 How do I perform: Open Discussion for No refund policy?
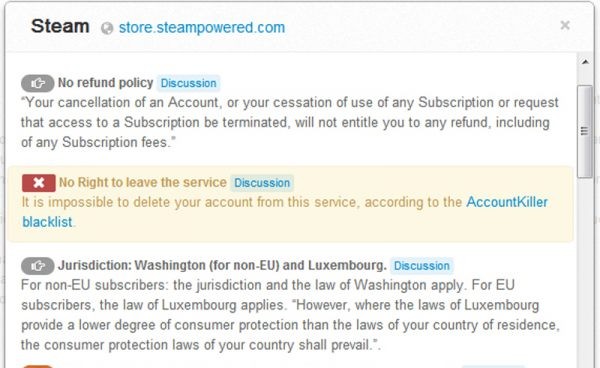[188, 83]
